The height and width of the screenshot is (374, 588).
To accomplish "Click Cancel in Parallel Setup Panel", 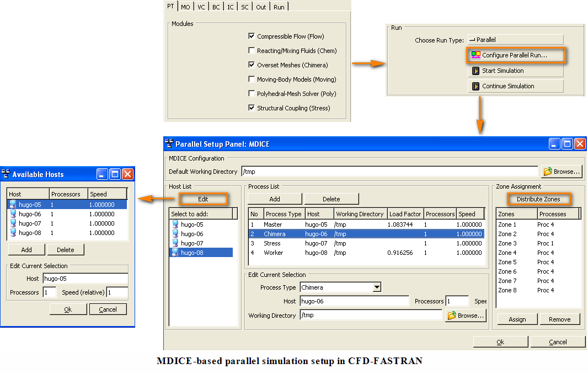I will [x=558, y=342].
